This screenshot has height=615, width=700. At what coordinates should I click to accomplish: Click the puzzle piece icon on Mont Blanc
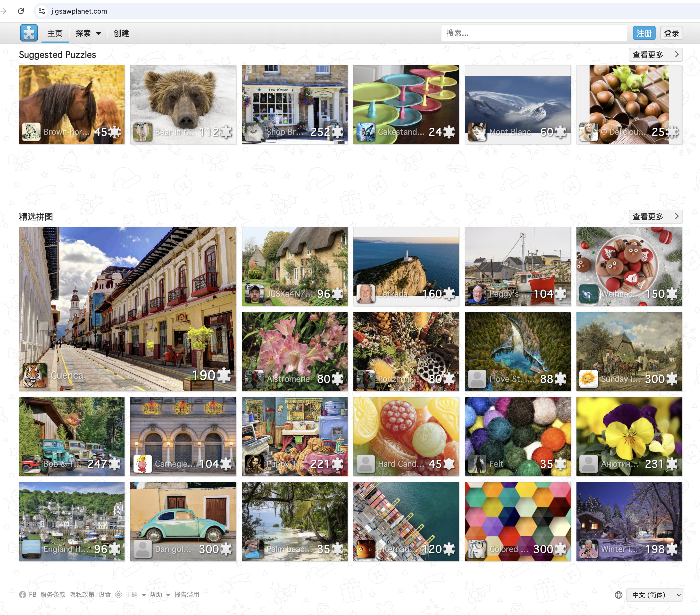pyautogui.click(x=561, y=132)
